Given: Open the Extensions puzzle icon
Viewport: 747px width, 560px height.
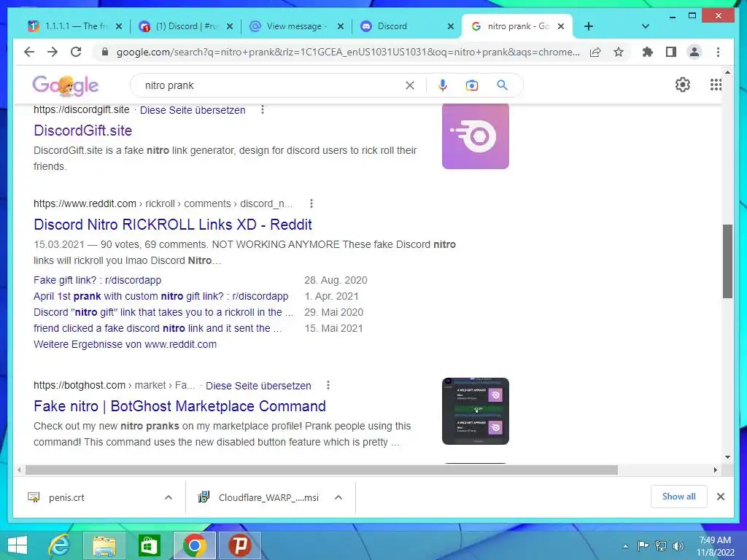Looking at the screenshot, I should point(648,52).
